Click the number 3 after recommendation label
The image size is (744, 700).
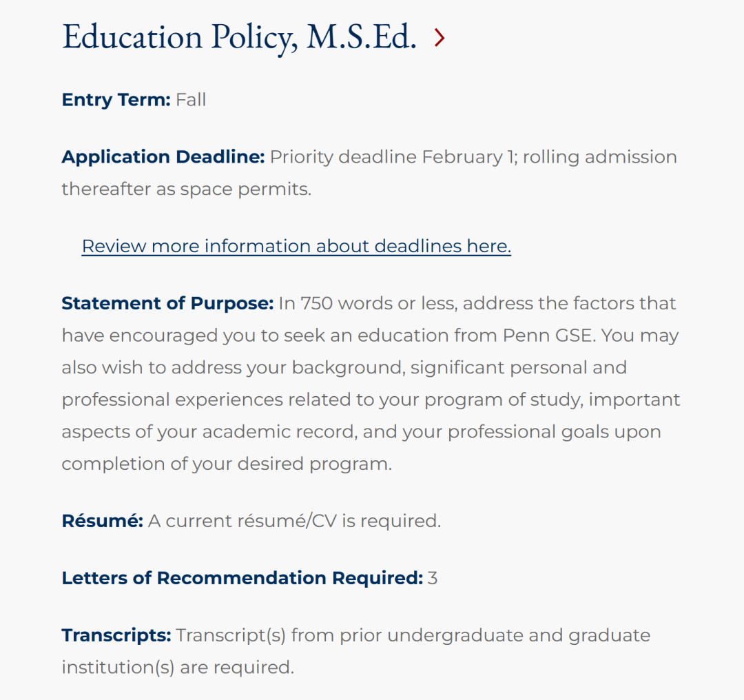(x=433, y=578)
